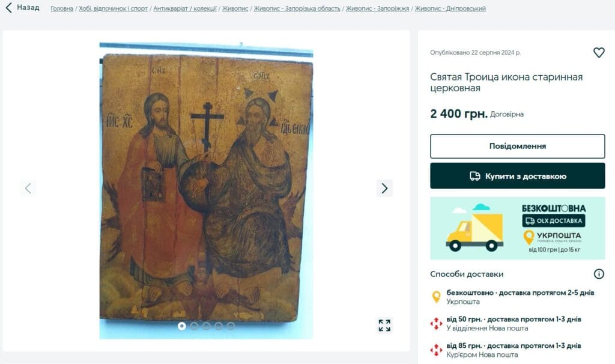The height and width of the screenshot is (364, 615).
Task: Open fullscreen view of icon photo
Action: (x=384, y=325)
